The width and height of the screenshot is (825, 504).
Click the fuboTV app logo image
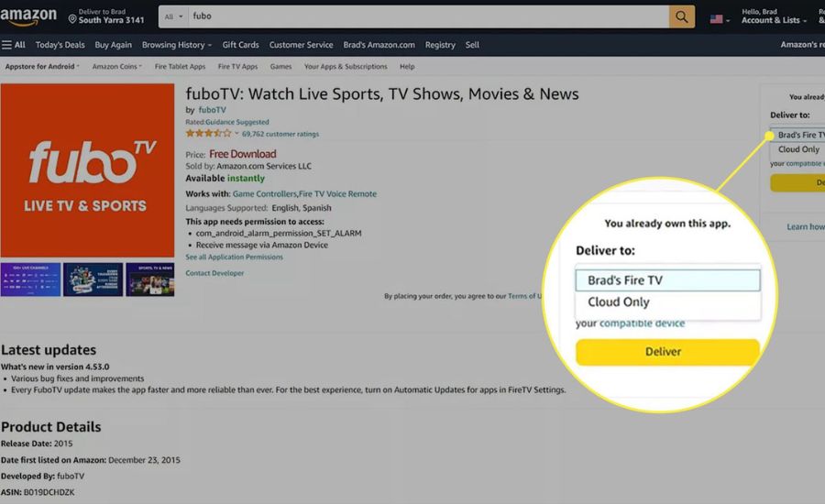click(x=87, y=170)
